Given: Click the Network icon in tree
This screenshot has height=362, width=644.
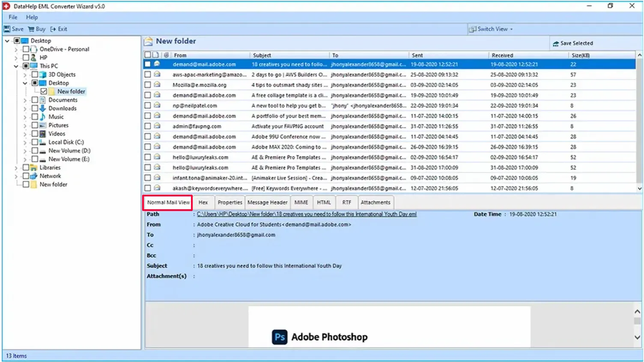Looking at the screenshot, I should click(x=34, y=176).
